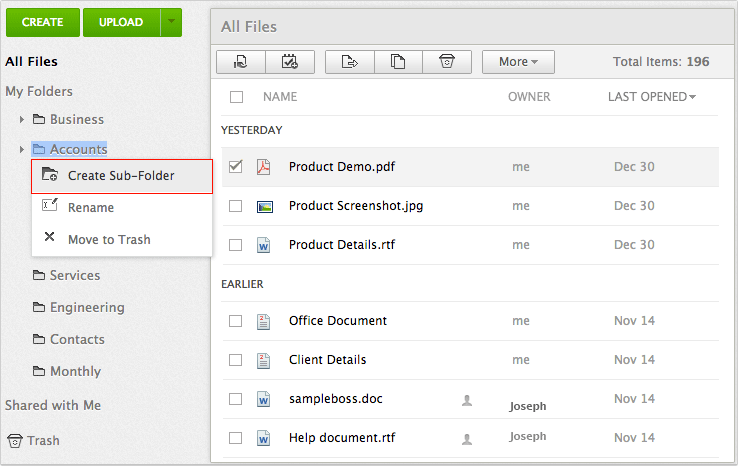
Task: Uncheck the Product Demo.pdf checkbox
Action: (x=236, y=167)
